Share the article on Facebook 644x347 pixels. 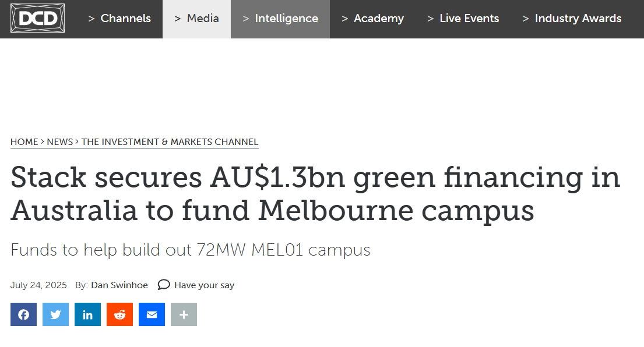click(x=23, y=314)
